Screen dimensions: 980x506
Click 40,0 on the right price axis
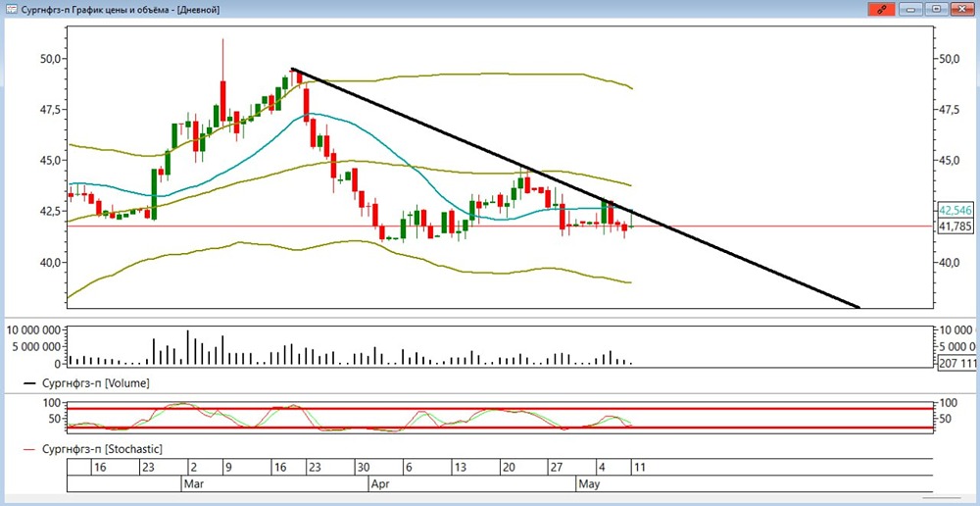point(949,262)
